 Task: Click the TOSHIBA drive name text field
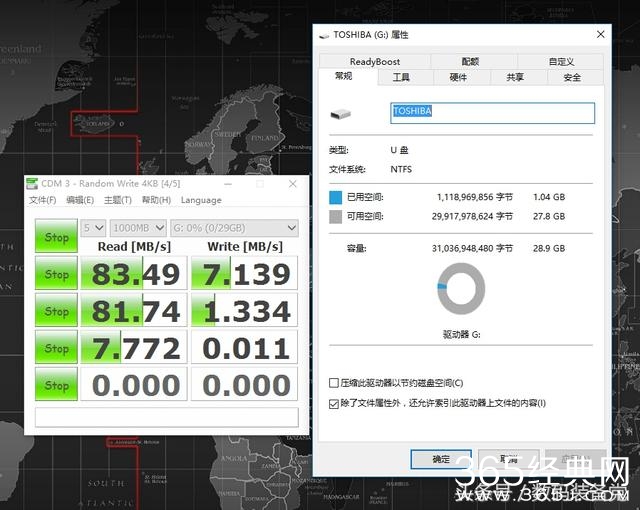[492, 112]
